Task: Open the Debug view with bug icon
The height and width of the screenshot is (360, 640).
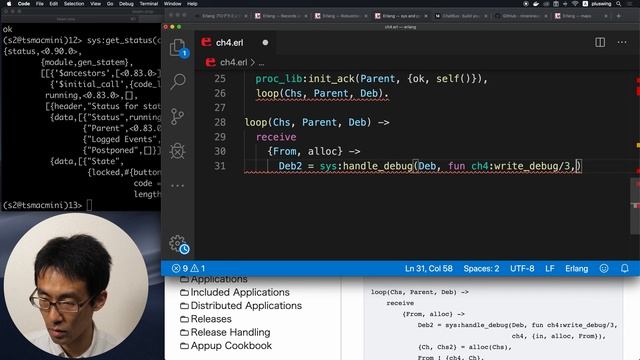Action: pos(178,151)
